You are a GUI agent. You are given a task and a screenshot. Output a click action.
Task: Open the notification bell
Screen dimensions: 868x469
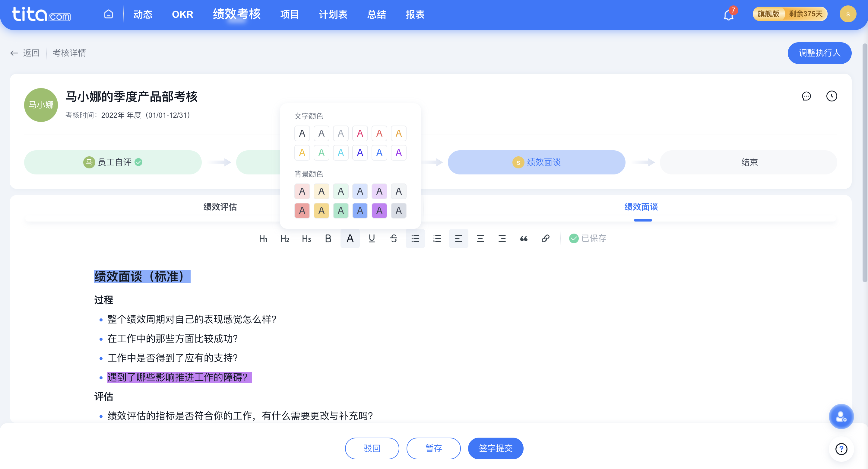728,15
